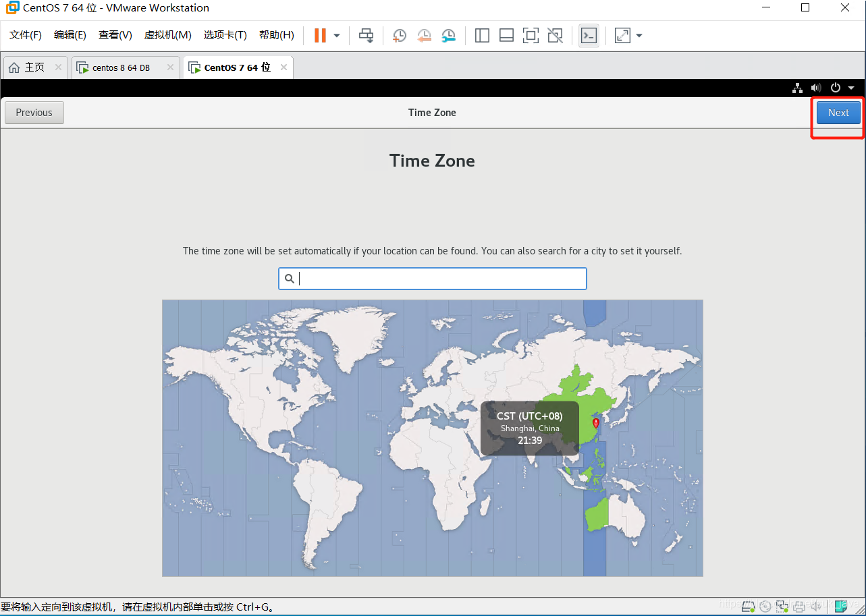This screenshot has width=866, height=616.
Task: Pause the virtual machine with the orange icon
Action: point(320,35)
